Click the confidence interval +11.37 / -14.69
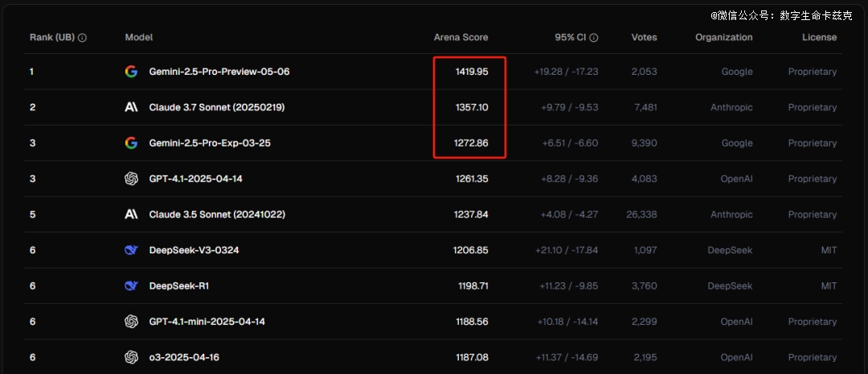Image resolution: width=868 pixels, height=374 pixels. (x=567, y=357)
